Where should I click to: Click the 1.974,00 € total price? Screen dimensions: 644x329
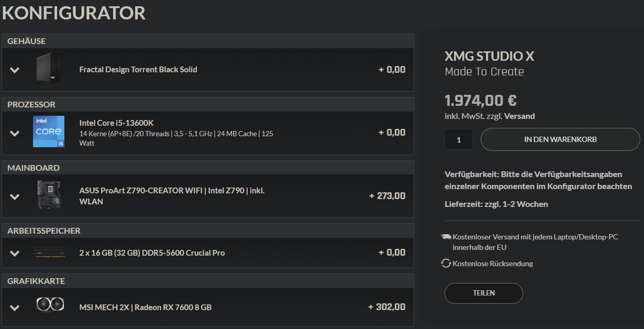481,100
